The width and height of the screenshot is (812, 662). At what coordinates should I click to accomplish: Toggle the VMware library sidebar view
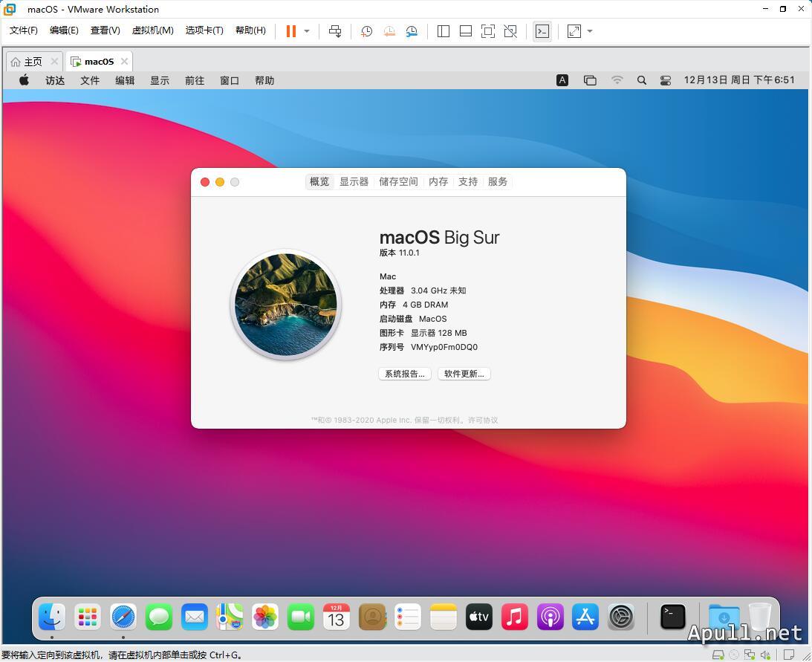[444, 31]
